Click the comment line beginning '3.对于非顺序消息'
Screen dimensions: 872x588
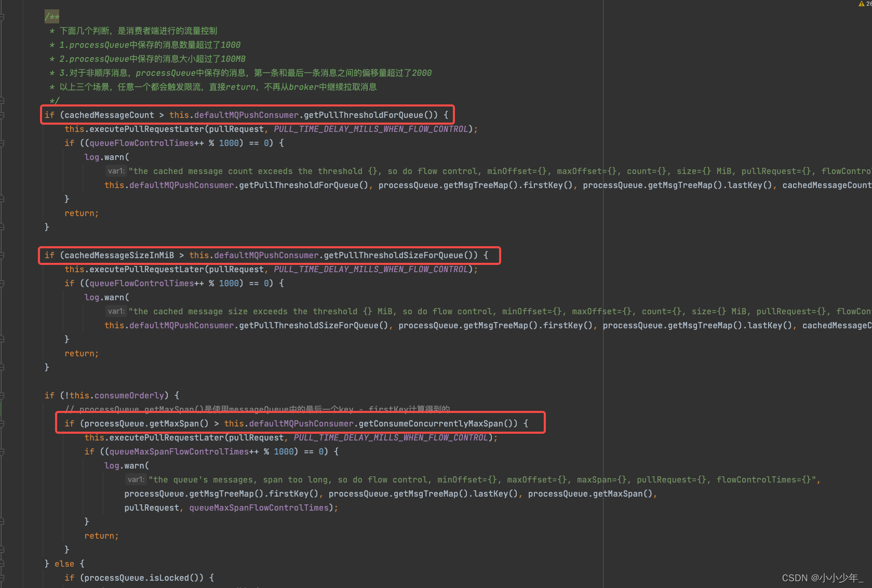pos(245,73)
